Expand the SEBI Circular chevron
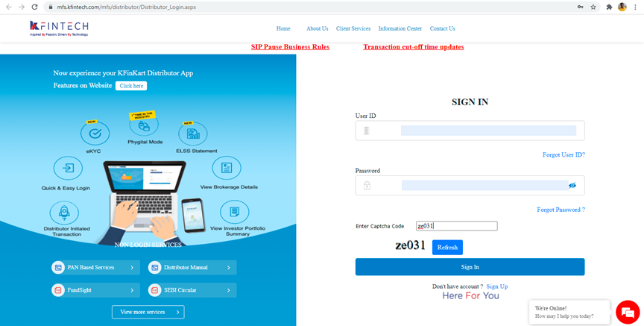The width and height of the screenshot is (644, 326). (228, 290)
